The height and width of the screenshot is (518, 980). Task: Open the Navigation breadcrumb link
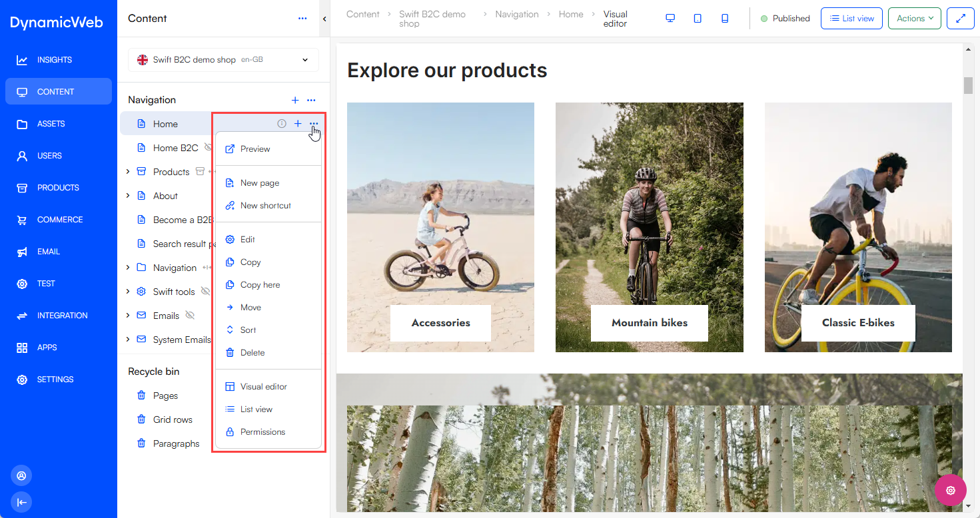(x=517, y=13)
